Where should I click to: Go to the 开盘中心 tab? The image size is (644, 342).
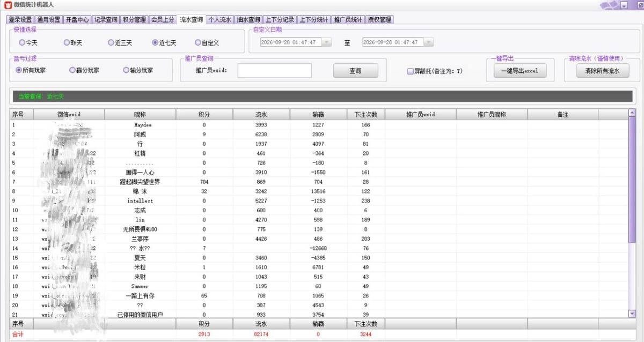tap(77, 20)
